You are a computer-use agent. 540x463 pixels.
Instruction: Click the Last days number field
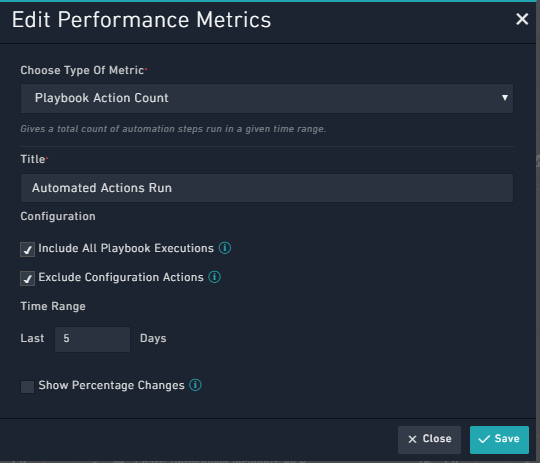coord(92,339)
